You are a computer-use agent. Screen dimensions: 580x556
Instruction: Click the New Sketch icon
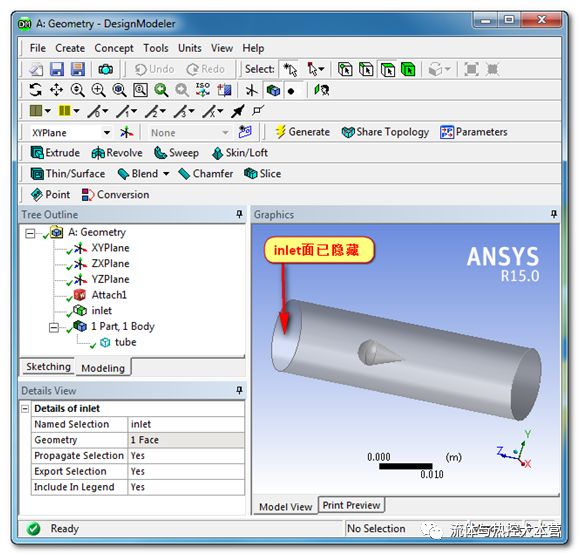point(245,132)
